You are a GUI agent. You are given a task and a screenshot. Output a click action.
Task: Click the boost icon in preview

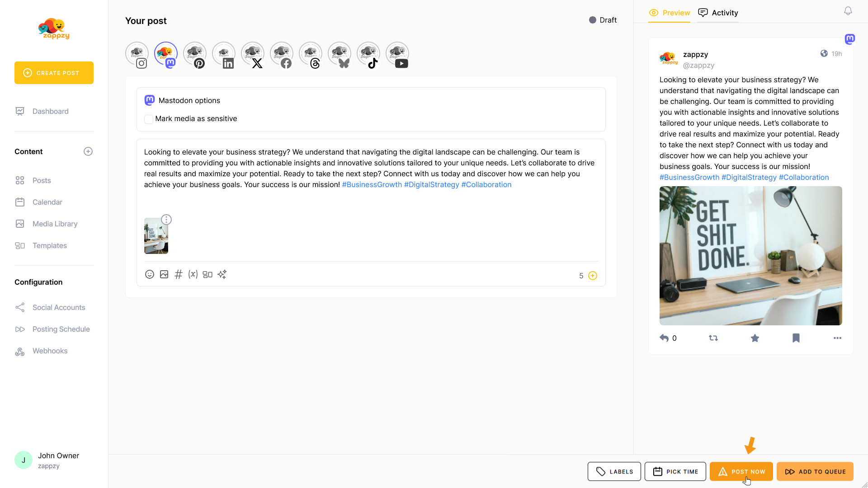point(713,338)
